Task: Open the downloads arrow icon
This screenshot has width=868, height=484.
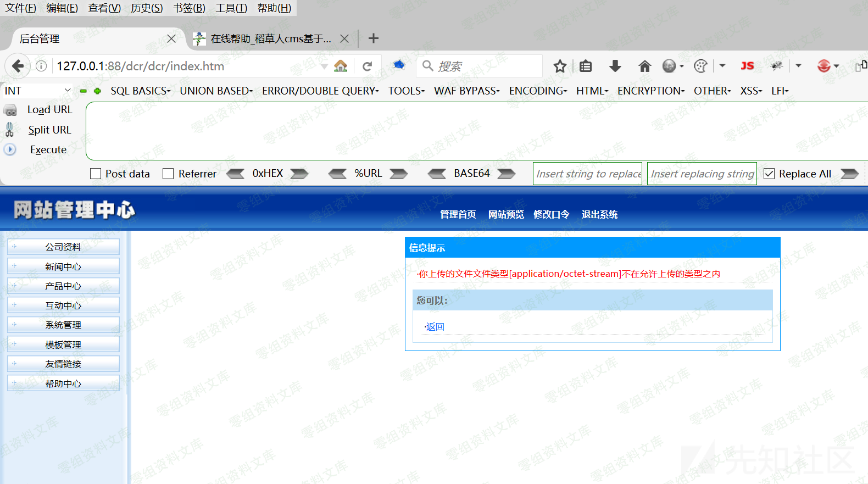Action: [x=615, y=66]
